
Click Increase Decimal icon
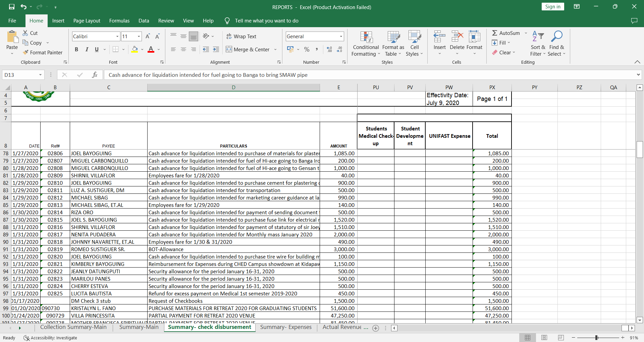[329, 49]
